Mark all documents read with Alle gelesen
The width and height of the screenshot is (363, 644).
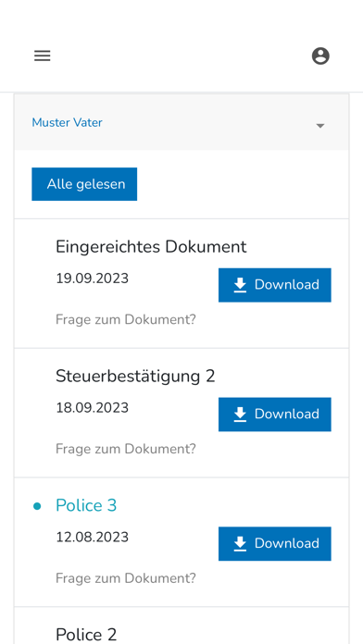(x=84, y=184)
